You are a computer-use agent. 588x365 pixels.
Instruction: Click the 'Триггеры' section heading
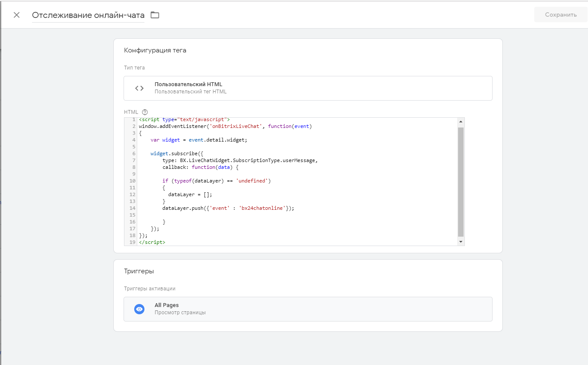coord(139,271)
